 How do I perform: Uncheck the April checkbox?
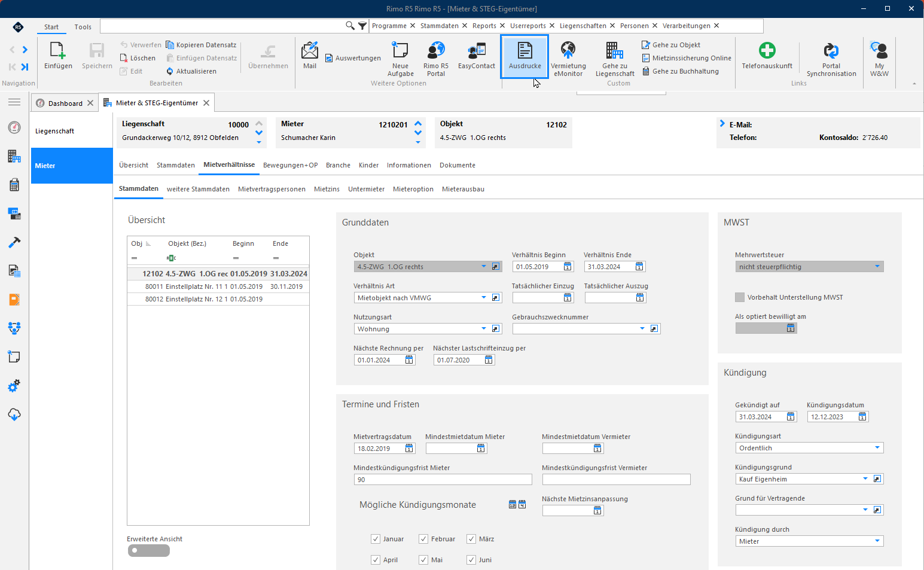[x=376, y=560]
